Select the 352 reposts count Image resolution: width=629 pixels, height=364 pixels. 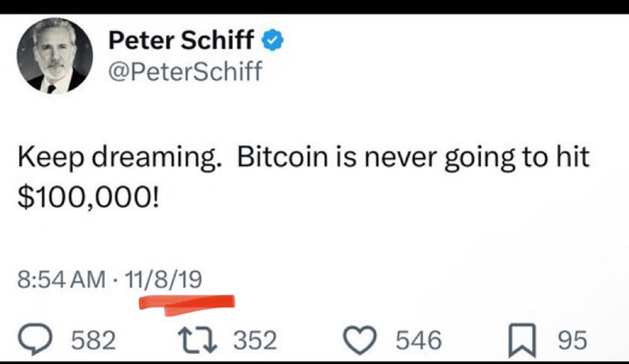(256, 340)
